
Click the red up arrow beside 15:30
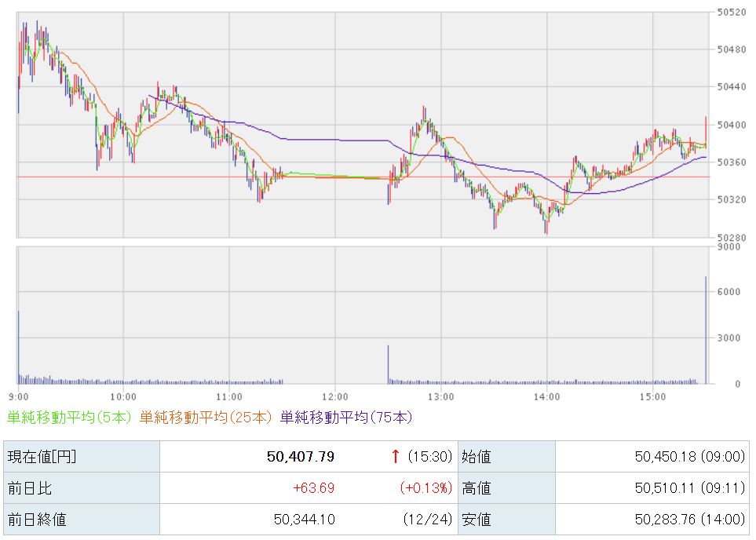(x=396, y=457)
